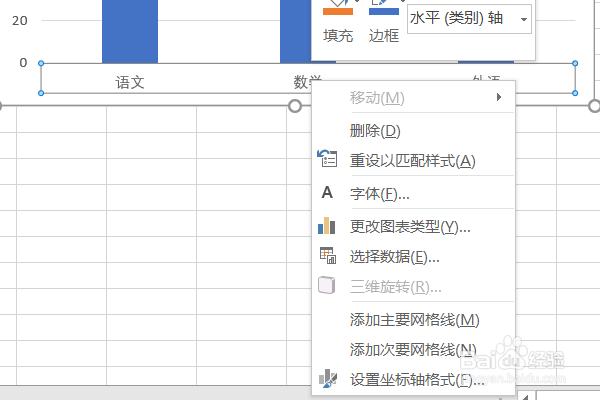The image size is (600, 400).
Task: Click the format axis icon
Action: pos(328,379)
